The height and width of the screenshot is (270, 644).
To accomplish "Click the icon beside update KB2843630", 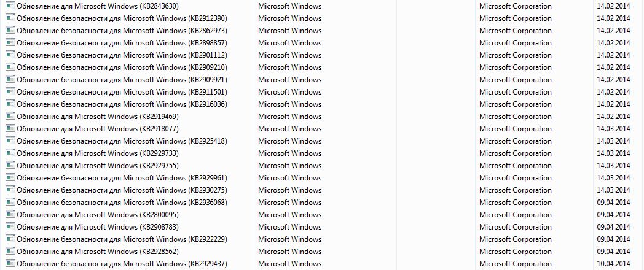I will (x=10, y=6).
